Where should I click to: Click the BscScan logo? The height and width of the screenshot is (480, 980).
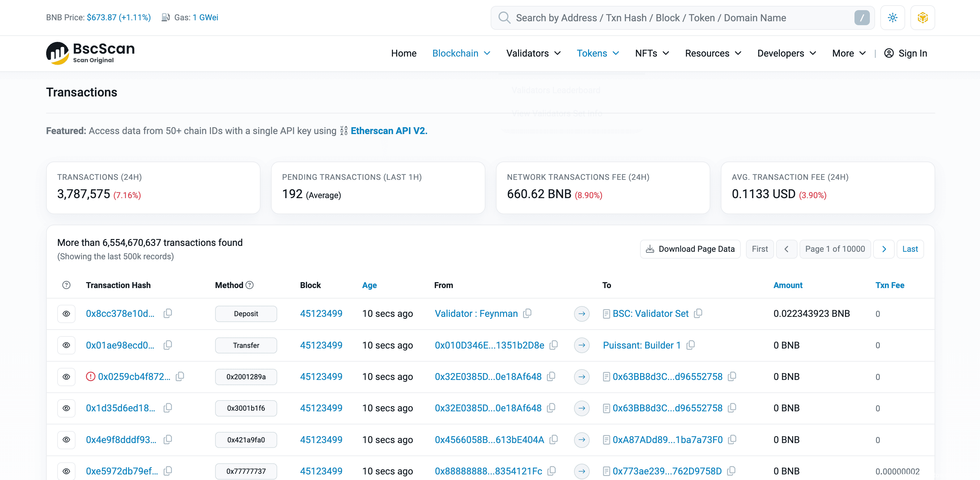pos(91,53)
